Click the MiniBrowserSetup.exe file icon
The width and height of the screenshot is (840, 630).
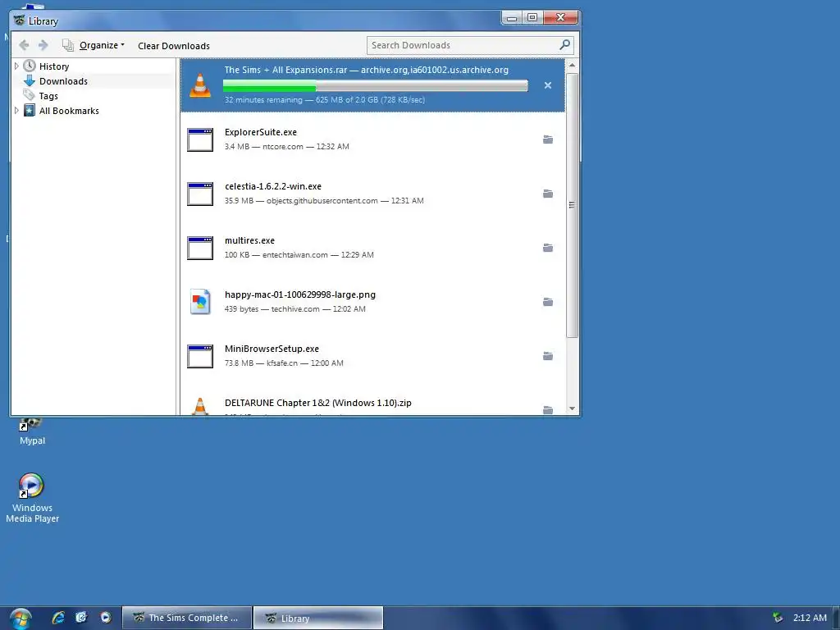click(x=200, y=356)
